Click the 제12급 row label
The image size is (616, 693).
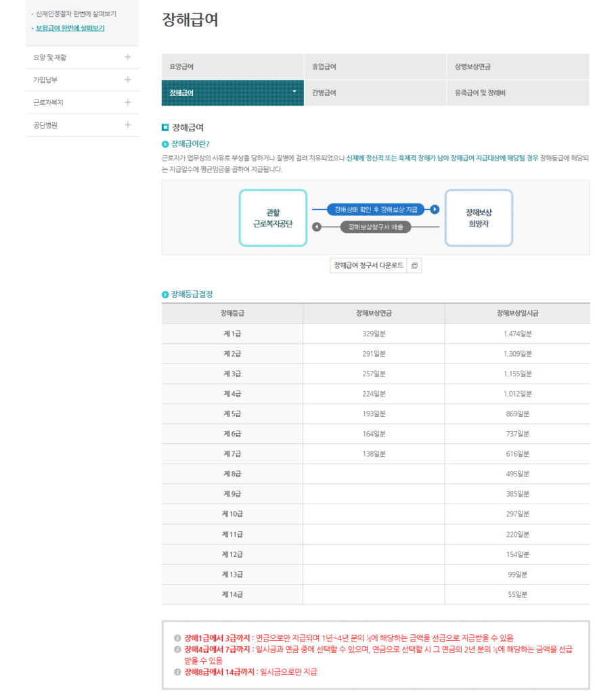[233, 554]
